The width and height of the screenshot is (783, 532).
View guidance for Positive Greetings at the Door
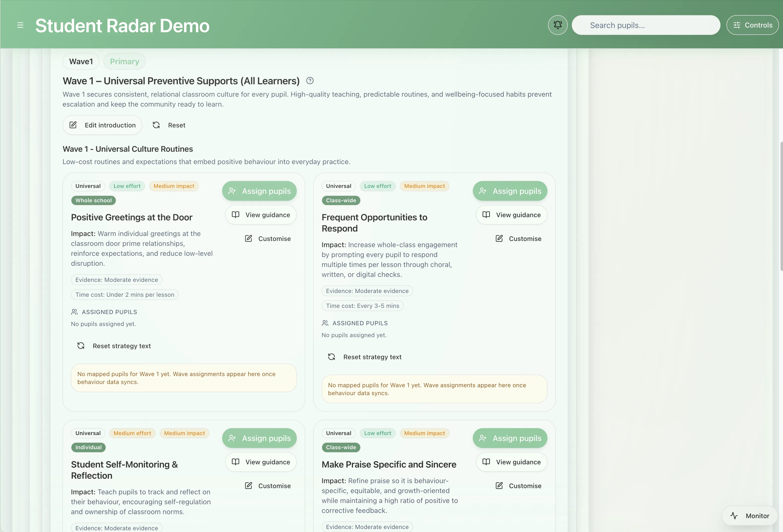tap(261, 215)
